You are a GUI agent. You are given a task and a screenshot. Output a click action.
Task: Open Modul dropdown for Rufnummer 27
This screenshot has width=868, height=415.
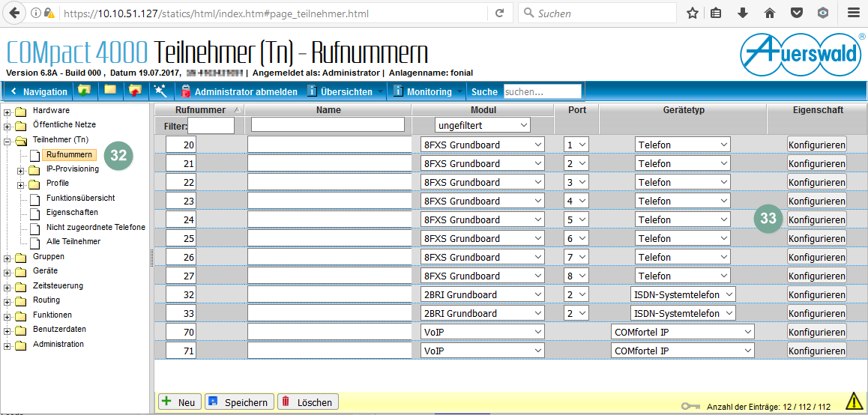point(482,276)
